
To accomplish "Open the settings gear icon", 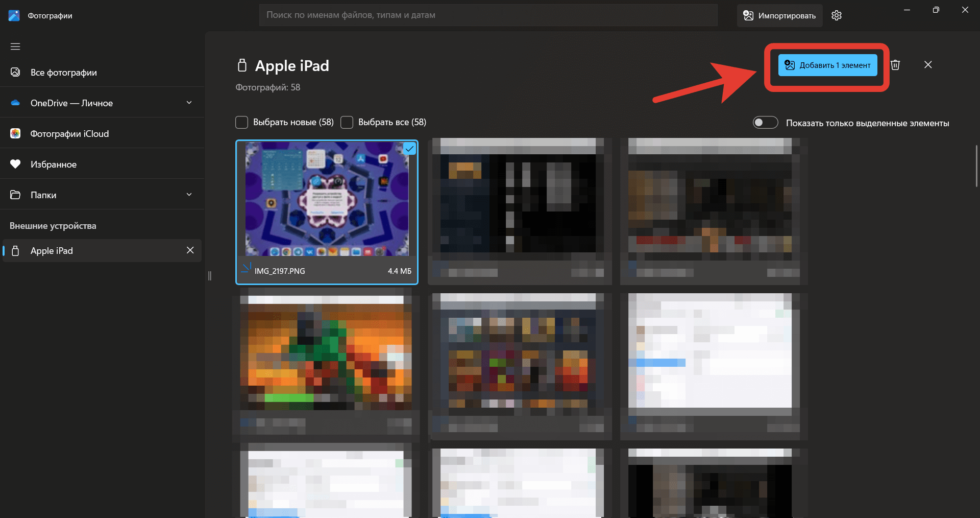I will pyautogui.click(x=836, y=15).
